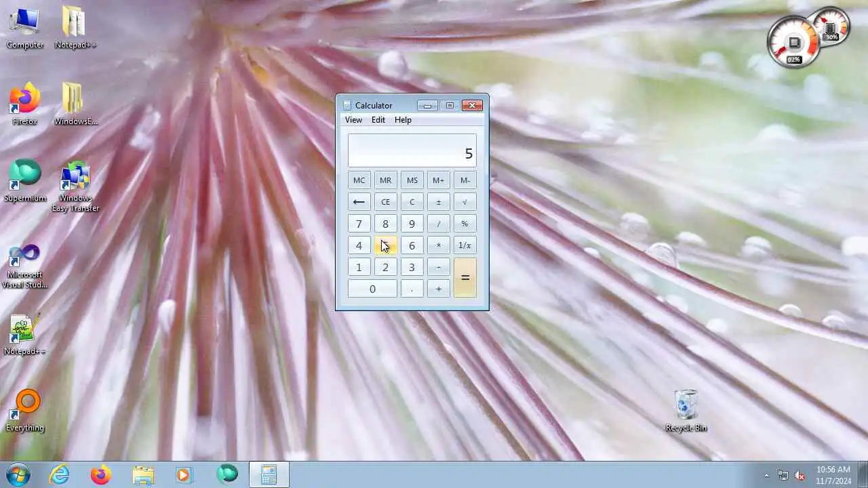Screen dimensions: 868x488
Task: Toggle sign with the ± button
Action: 438,202
